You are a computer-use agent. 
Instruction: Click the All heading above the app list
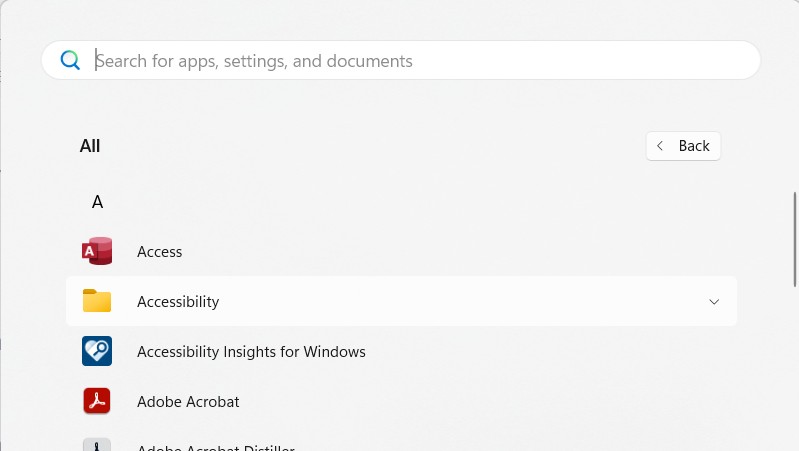(x=90, y=146)
